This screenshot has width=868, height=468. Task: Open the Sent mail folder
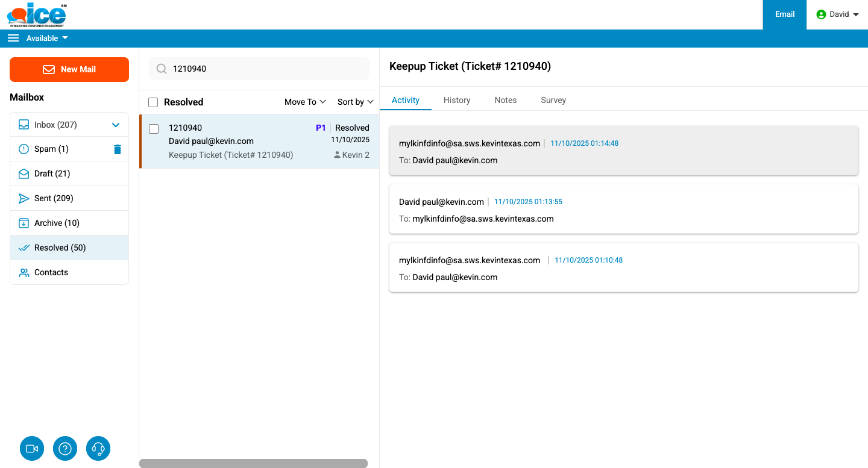54,198
